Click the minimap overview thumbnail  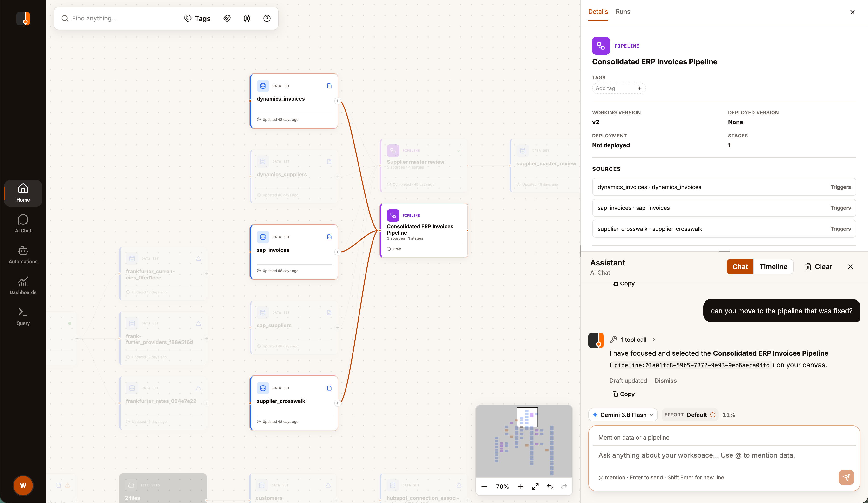click(x=524, y=441)
